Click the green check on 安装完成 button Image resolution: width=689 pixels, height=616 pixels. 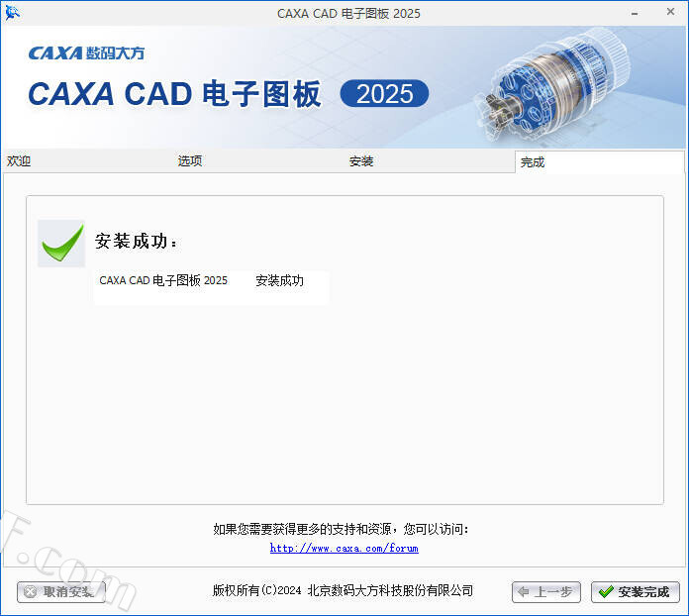(x=606, y=592)
